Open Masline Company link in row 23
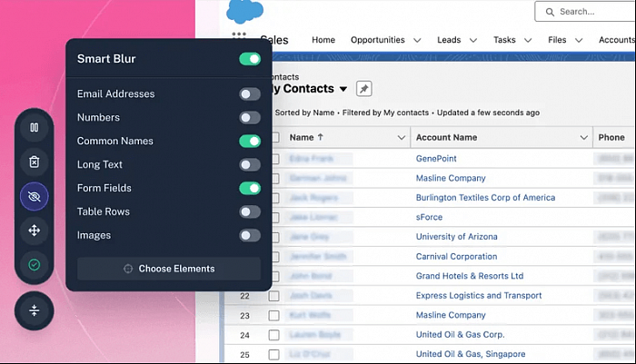Image resolution: width=636 pixels, height=364 pixels. click(x=451, y=315)
